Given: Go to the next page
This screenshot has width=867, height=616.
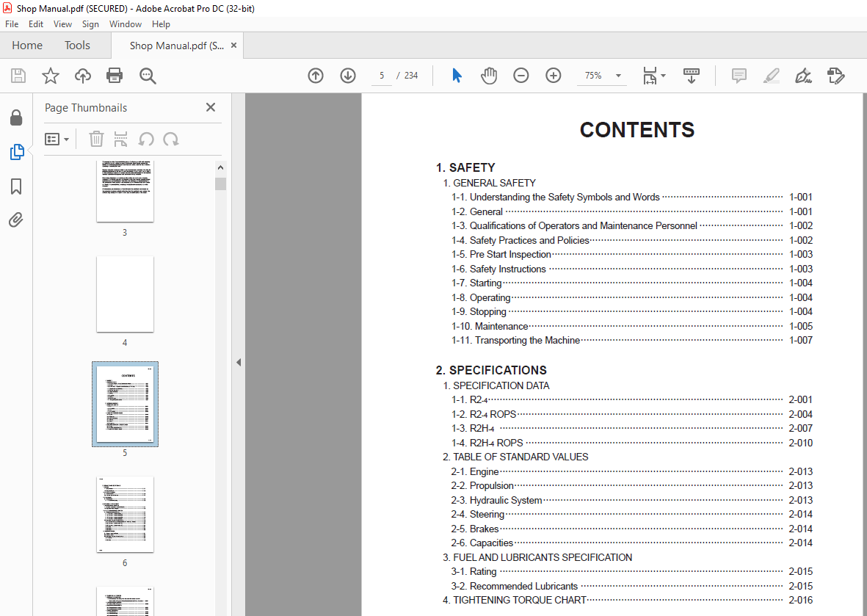Looking at the screenshot, I should 348,76.
